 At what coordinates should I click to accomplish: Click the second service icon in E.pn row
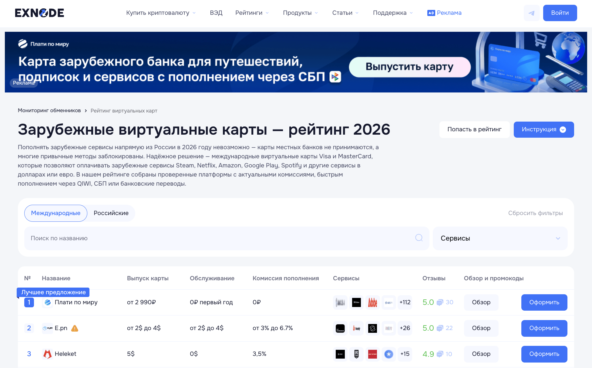click(356, 328)
